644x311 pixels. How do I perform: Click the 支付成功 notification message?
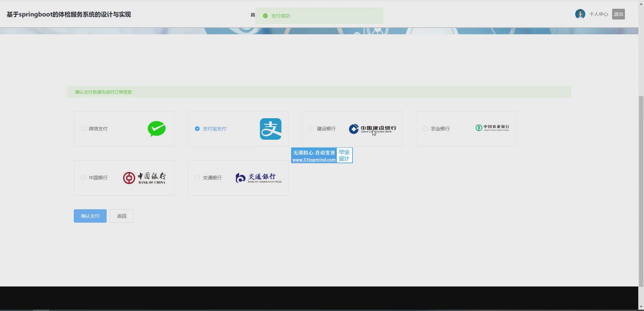319,16
